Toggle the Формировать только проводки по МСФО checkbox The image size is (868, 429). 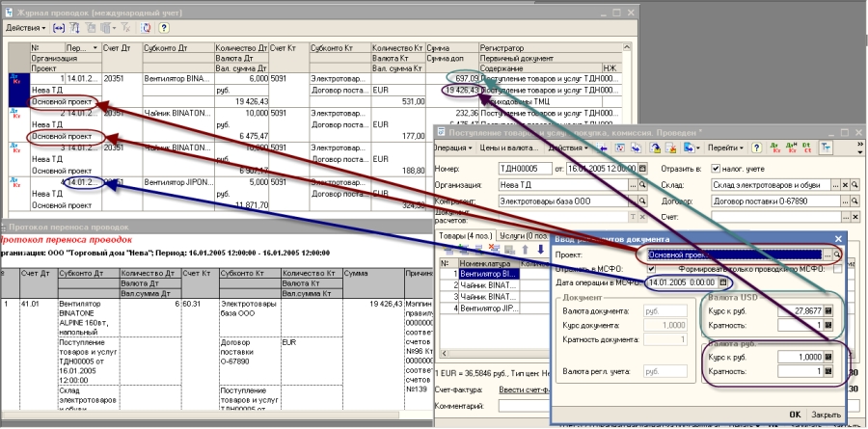pos(838,269)
